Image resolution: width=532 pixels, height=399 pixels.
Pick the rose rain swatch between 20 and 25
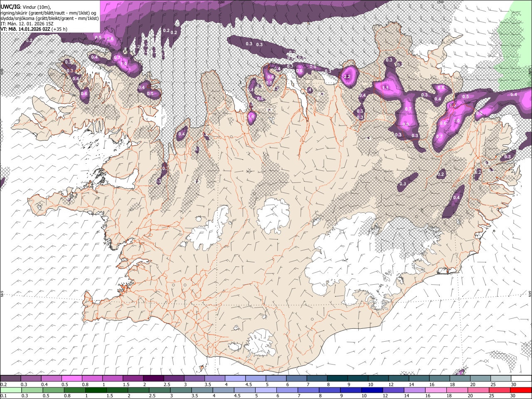(x=479, y=390)
